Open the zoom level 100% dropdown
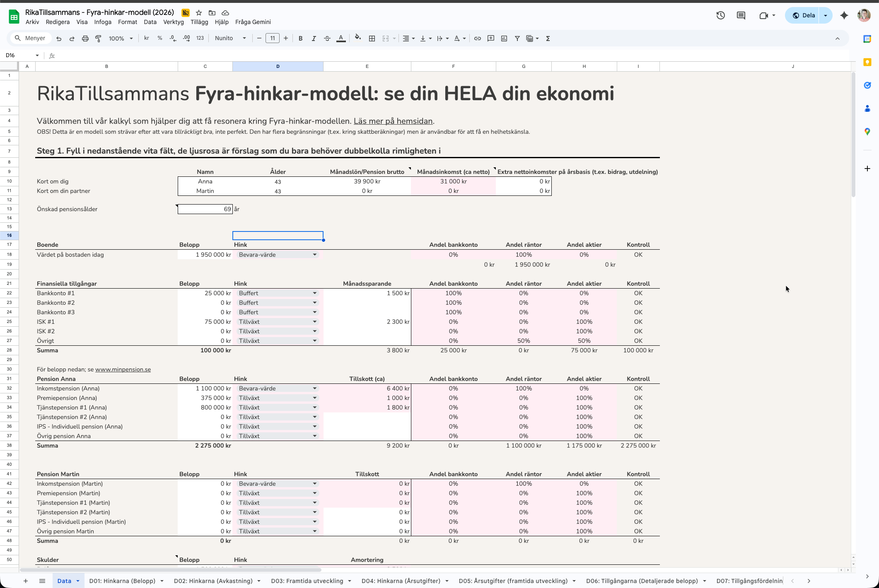879x588 pixels. pyautogui.click(x=121, y=39)
